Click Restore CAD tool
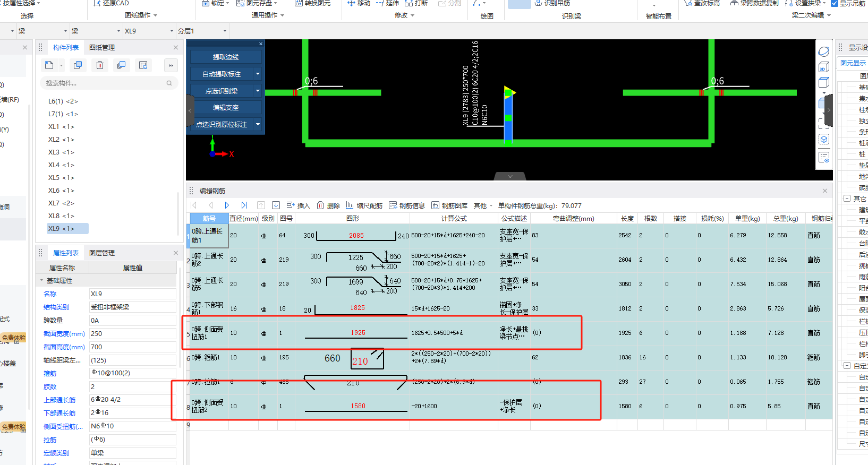This screenshot has height=465, width=868. click(111, 3)
